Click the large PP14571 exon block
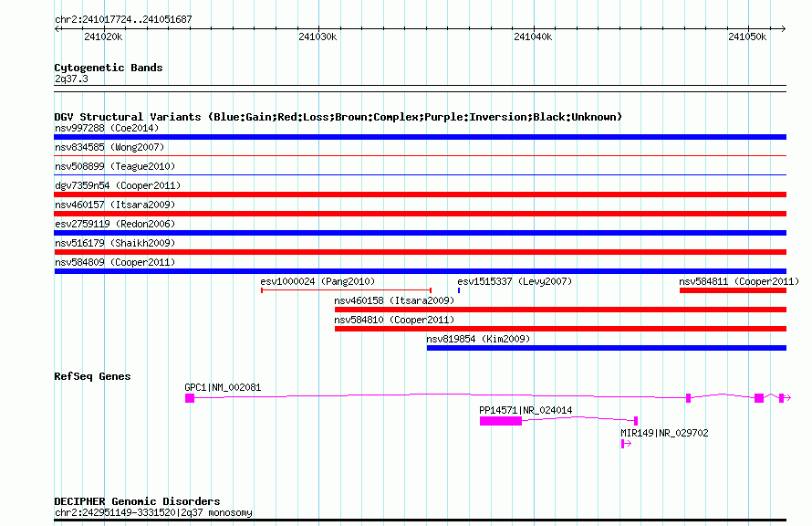 pyautogui.click(x=500, y=421)
